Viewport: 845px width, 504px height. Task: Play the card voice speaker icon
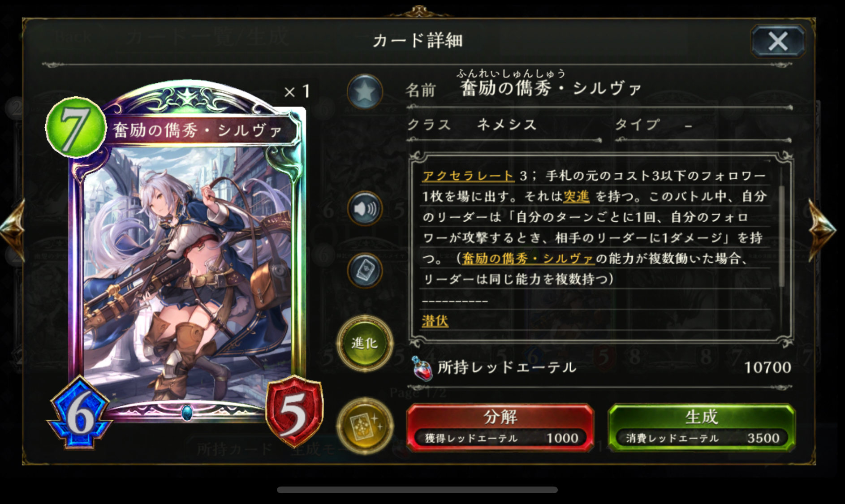click(x=365, y=208)
